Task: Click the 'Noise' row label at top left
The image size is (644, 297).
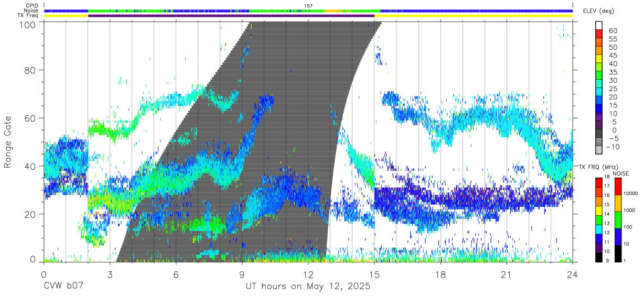Action: [x=32, y=10]
